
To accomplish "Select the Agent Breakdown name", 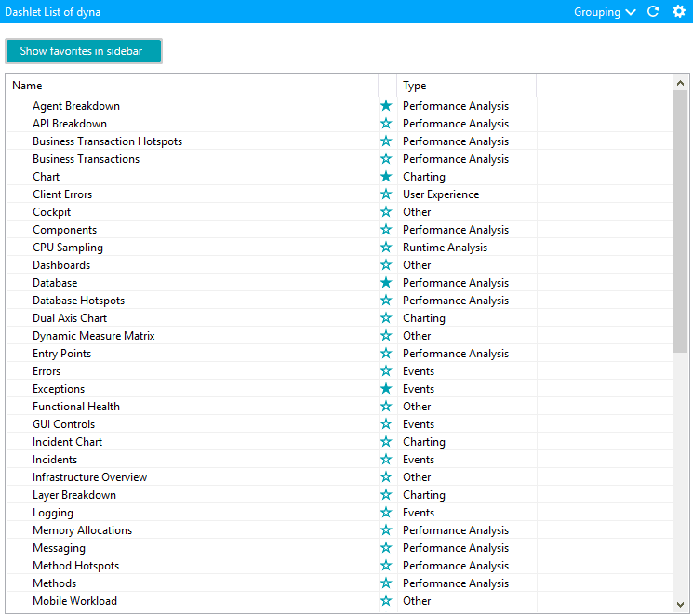I will click(76, 106).
